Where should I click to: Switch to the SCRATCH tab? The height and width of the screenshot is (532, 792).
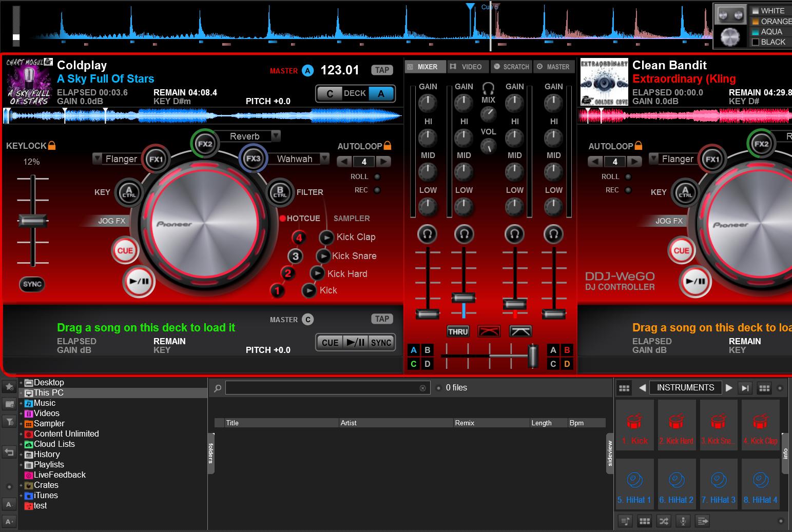click(x=511, y=67)
